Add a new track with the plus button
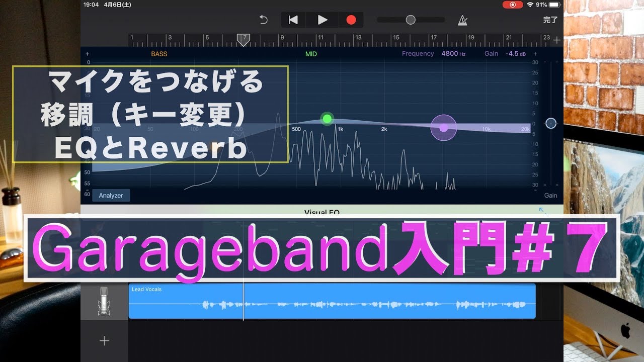Screen dimensions: 644x362 pos(104,341)
